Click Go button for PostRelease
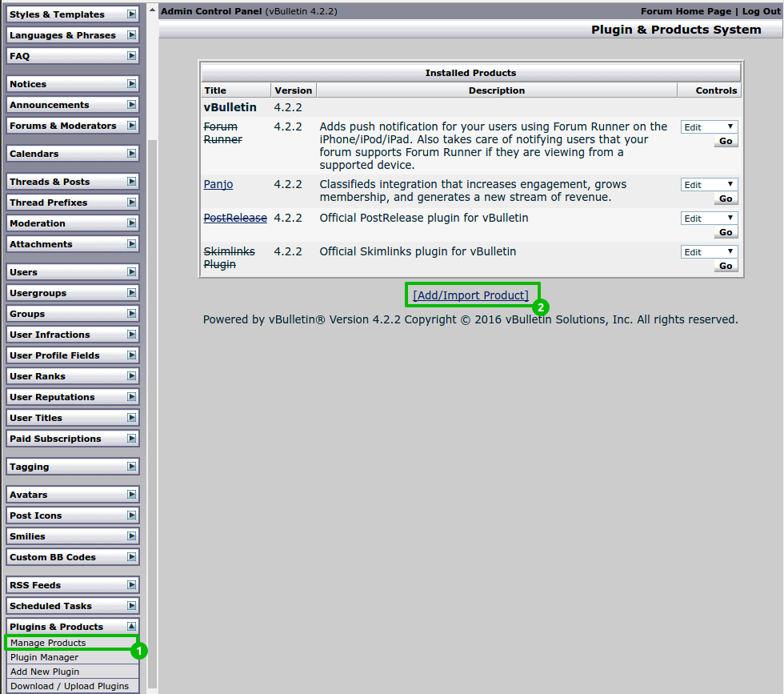 [x=726, y=232]
